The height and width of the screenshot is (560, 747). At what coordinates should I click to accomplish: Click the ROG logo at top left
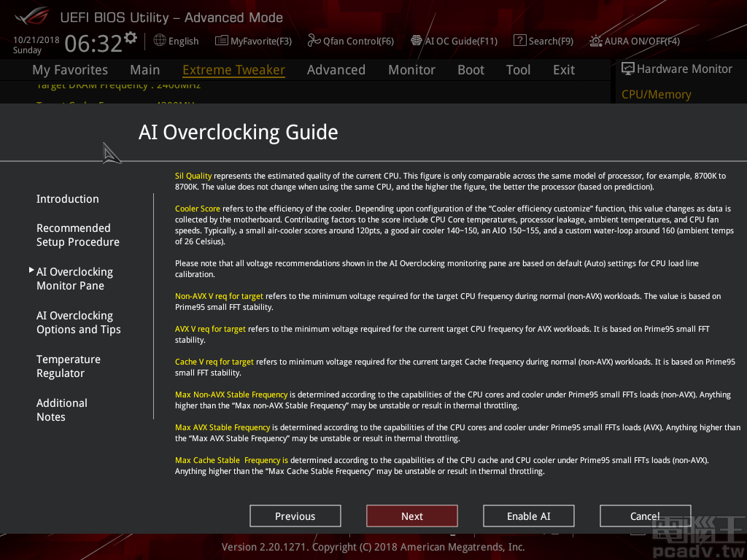click(x=32, y=17)
